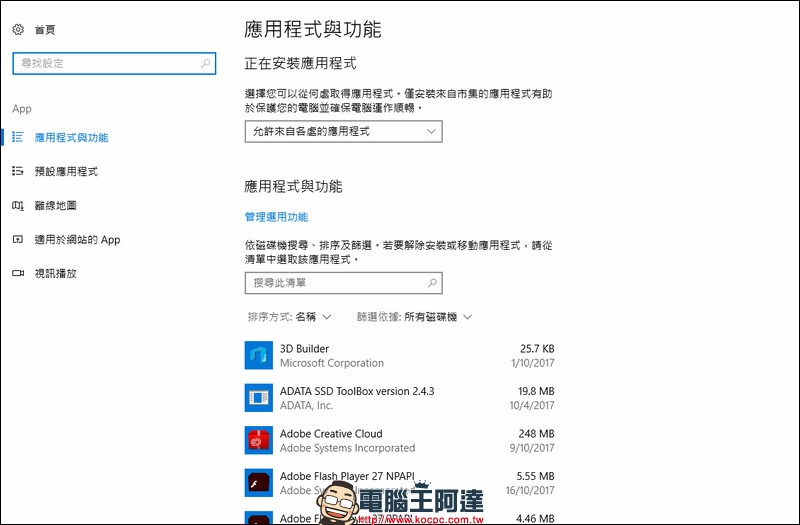
Task: Click the 9/10/2017 install date
Action: click(x=532, y=448)
